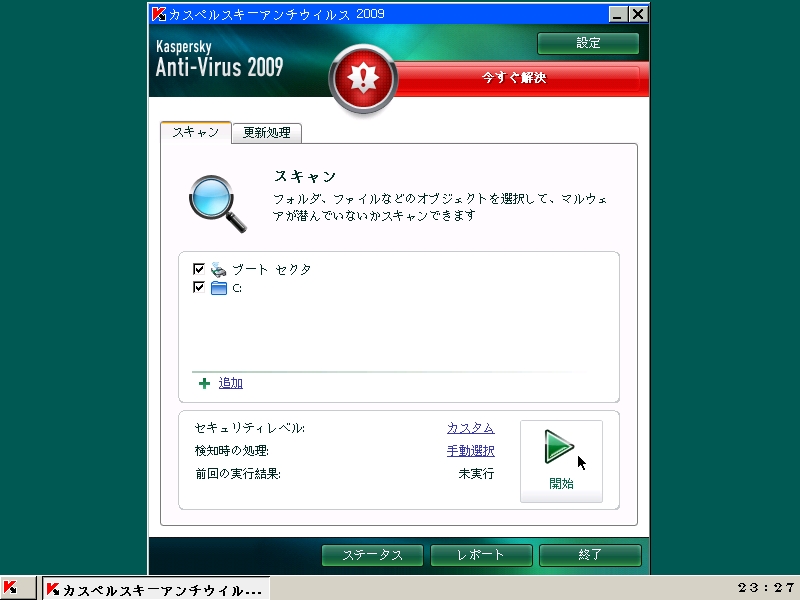
Task: Click the 追加 link to add object
Action: click(231, 383)
